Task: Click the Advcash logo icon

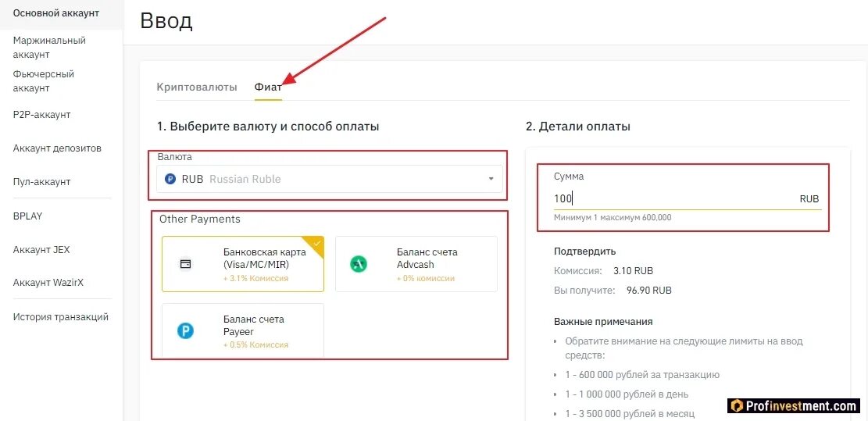Action: click(x=359, y=265)
